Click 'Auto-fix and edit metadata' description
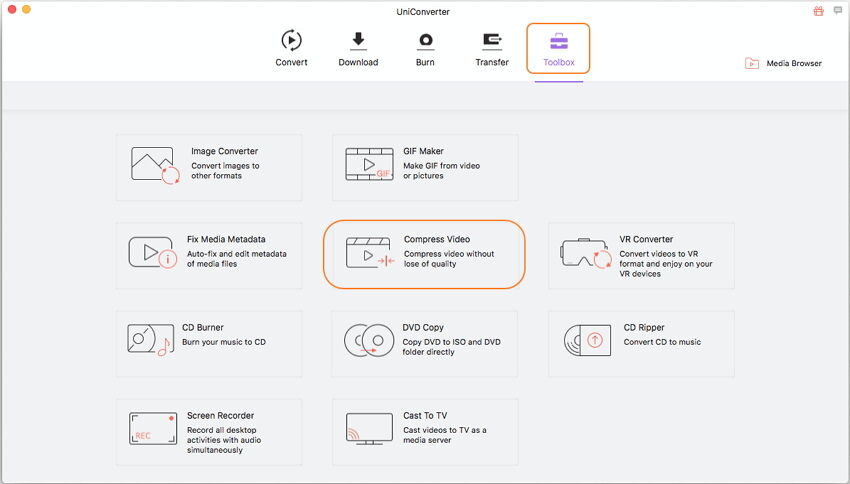Screen dimensions: 850x484 236,259
